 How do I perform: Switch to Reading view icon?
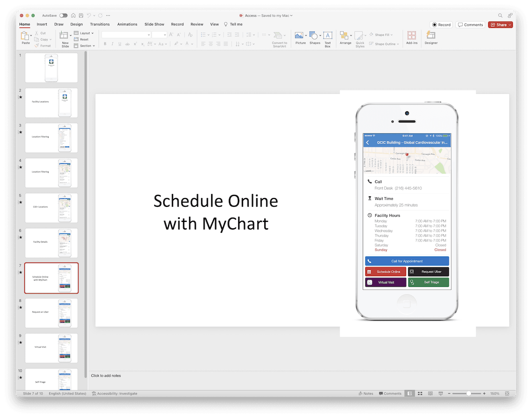click(430, 394)
